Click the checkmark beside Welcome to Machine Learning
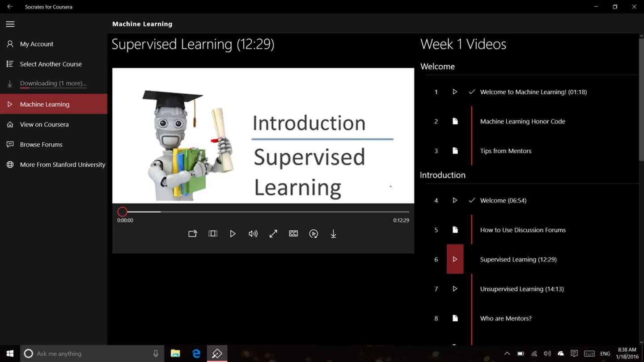 click(472, 92)
